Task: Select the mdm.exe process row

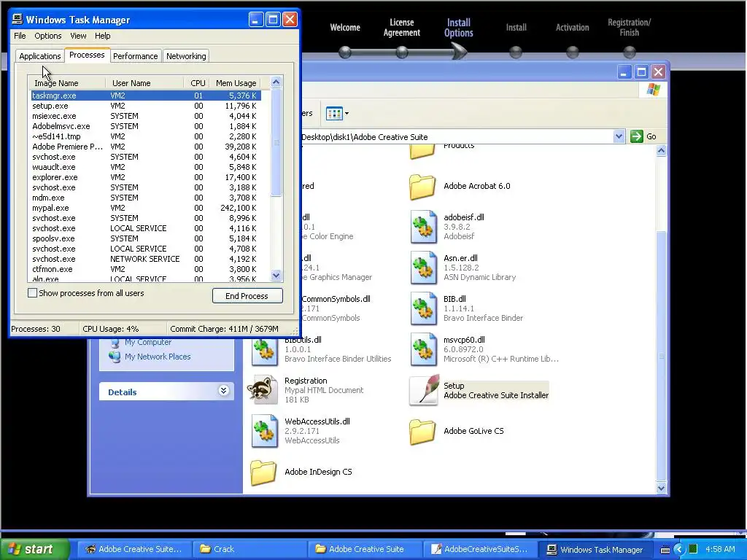Action: 146,198
